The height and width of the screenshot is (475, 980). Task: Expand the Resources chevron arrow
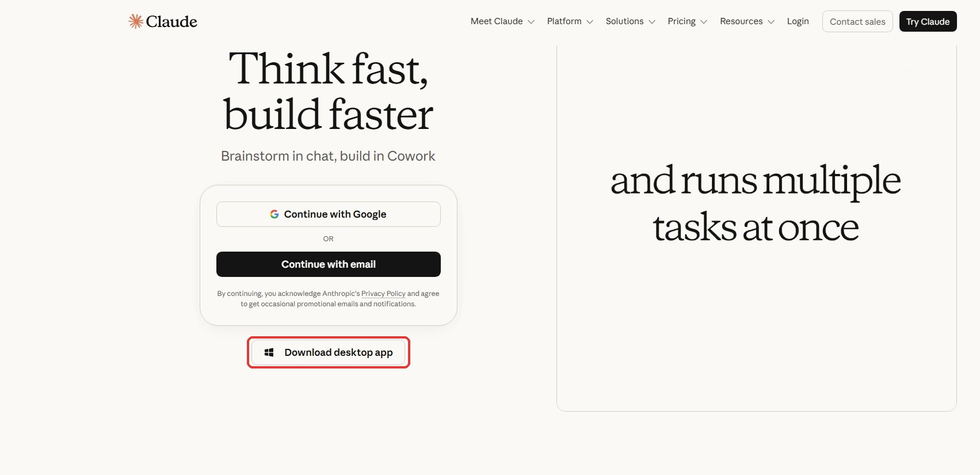(771, 22)
